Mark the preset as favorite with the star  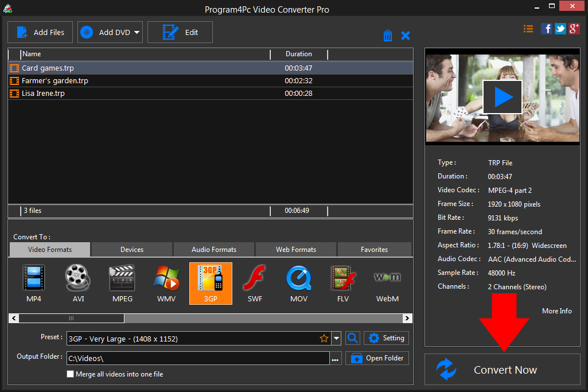coord(324,338)
